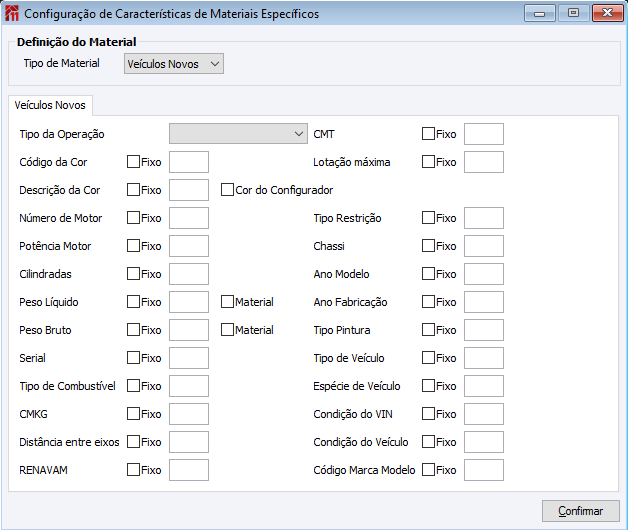Viewport: 628px width, 530px height.
Task: Focus the Ano Modelo text field
Action: pyautogui.click(x=484, y=274)
